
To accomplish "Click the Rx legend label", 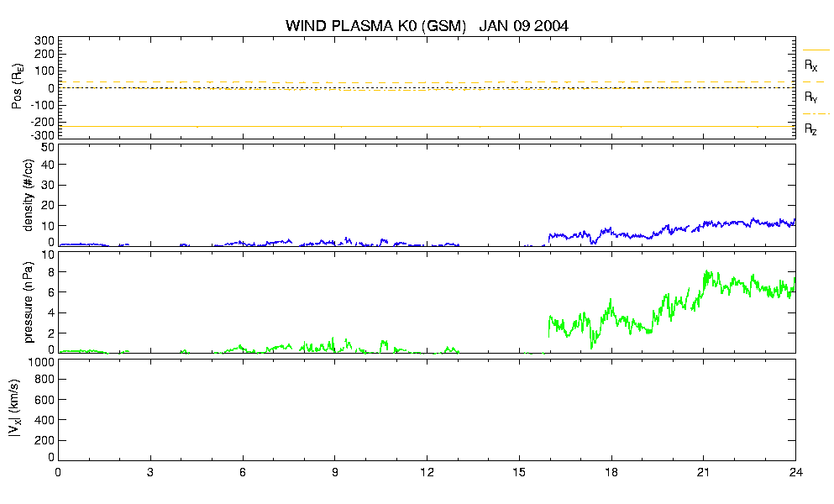I will (x=810, y=65).
